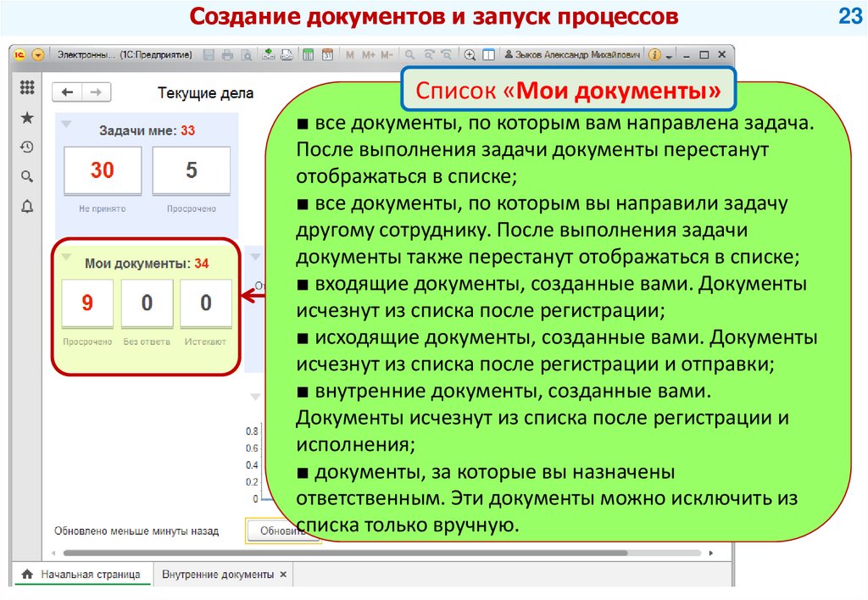Open Search magnifier icon in sidebar
Viewport: 868px width, 600px height.
pos(26,176)
